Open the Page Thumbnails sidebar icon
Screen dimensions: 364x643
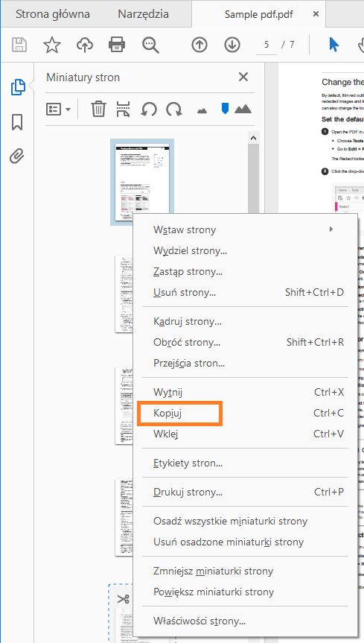18,87
